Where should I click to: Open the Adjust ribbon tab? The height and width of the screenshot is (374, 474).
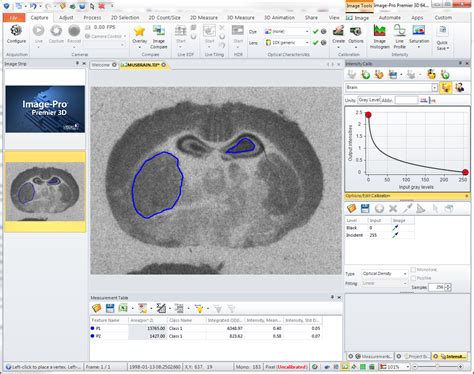(66, 18)
